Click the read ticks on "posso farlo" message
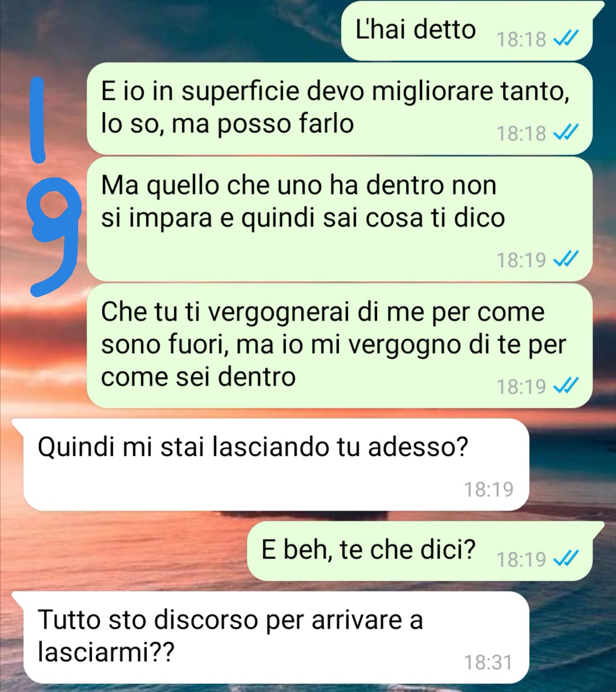The width and height of the screenshot is (616, 692). 566,133
